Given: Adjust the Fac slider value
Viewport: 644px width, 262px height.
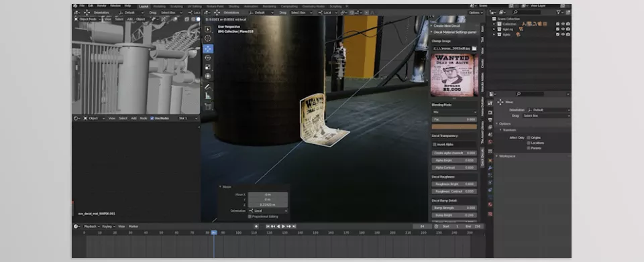Looking at the screenshot, I should 454,119.
